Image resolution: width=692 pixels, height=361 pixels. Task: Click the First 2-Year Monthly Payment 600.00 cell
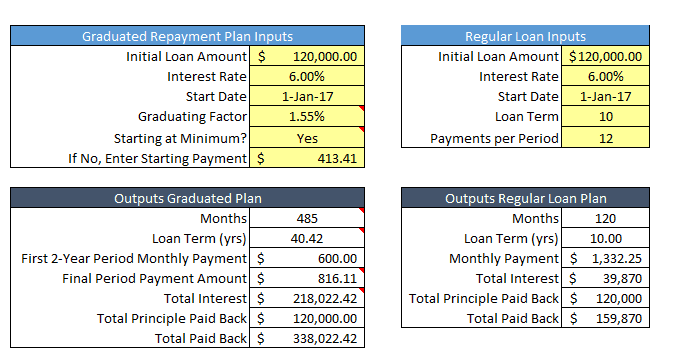tap(307, 258)
